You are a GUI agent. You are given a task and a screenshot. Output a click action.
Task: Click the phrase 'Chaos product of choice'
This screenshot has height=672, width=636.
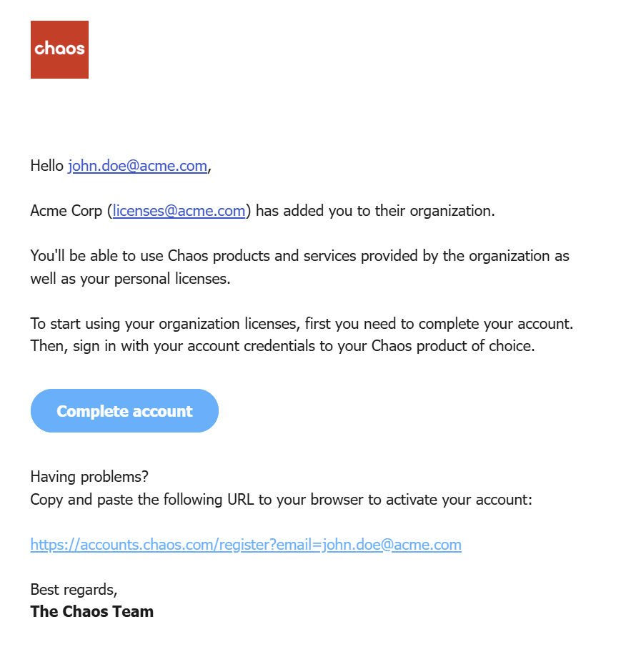[453, 346]
